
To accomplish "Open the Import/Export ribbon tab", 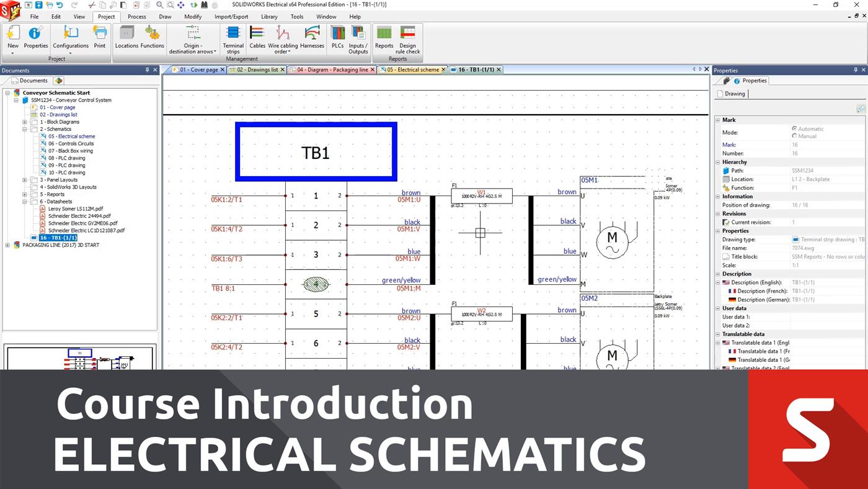I will coord(231,17).
